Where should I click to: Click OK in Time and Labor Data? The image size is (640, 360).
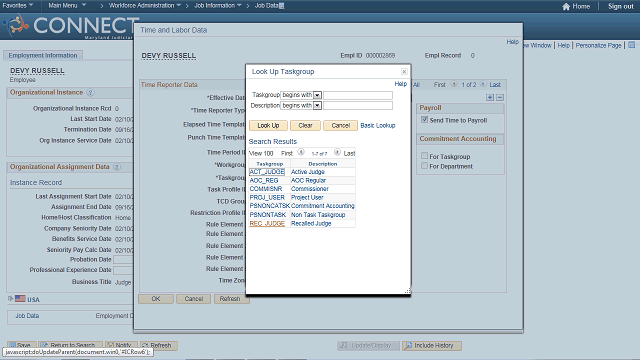pos(156,299)
